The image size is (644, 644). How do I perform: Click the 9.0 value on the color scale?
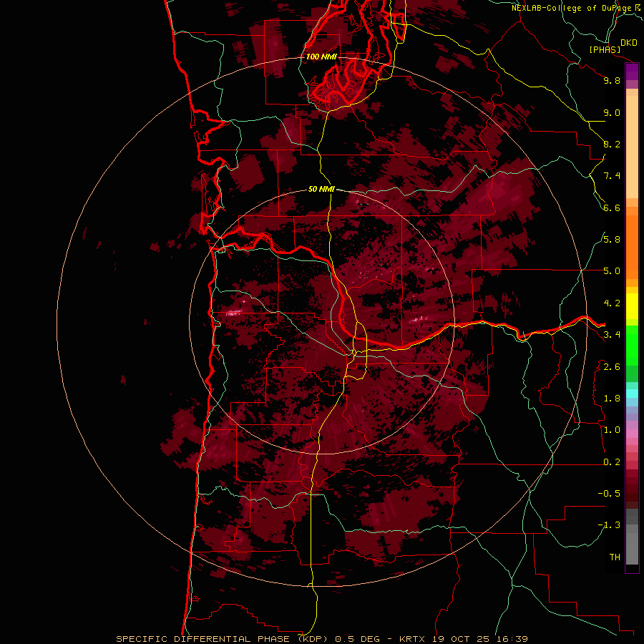[x=612, y=112]
